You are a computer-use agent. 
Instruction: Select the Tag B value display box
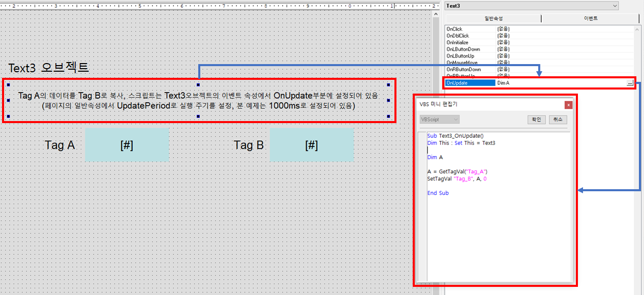tap(312, 144)
